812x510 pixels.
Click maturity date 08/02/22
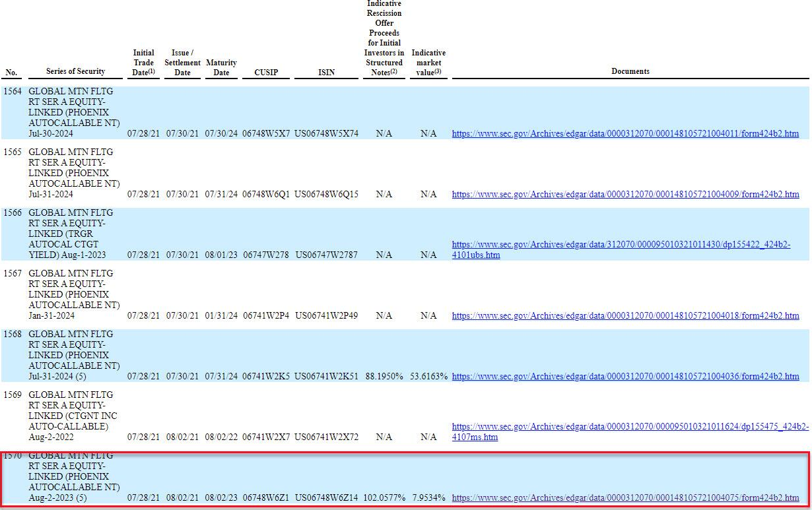click(221, 437)
